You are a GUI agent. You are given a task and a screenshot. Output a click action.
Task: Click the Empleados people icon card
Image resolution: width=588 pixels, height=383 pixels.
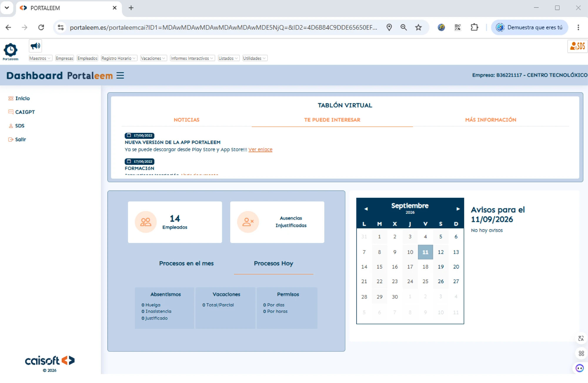coord(146,222)
